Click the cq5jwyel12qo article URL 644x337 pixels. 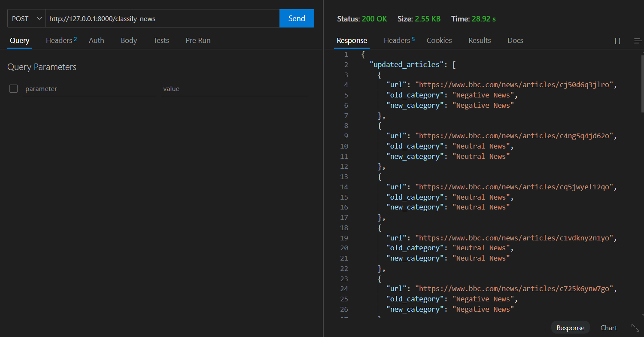[514, 187]
